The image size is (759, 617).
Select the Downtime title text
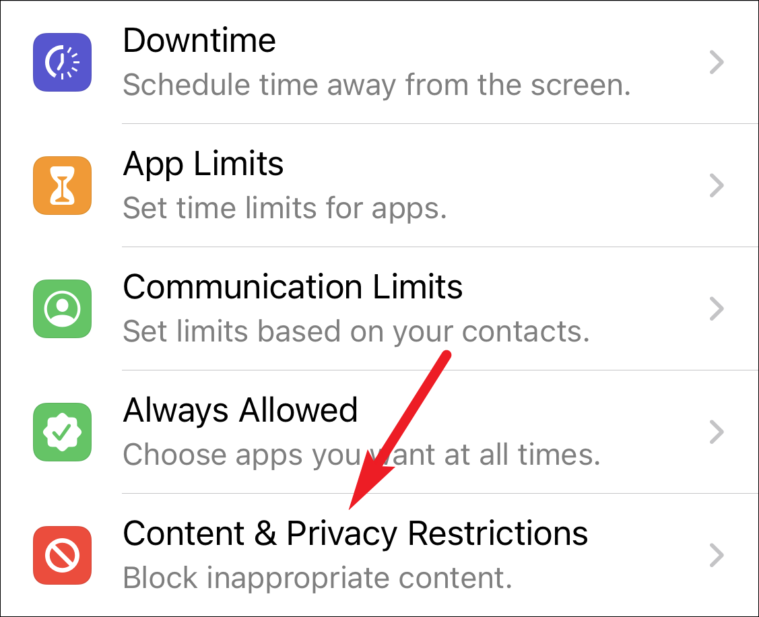pyautogui.click(x=199, y=40)
